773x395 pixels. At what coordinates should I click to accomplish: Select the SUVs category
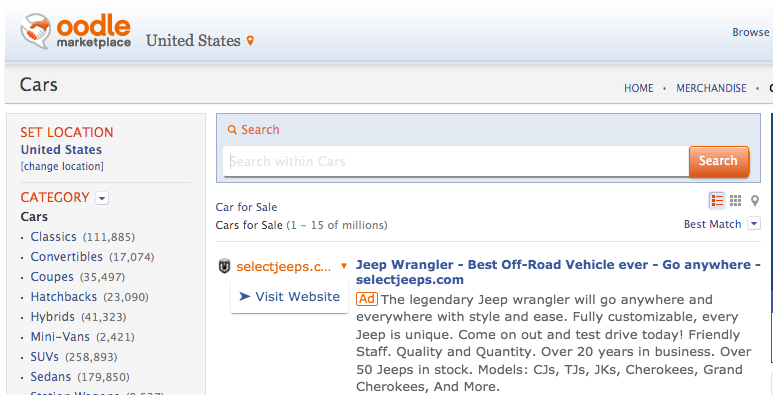pos(44,357)
